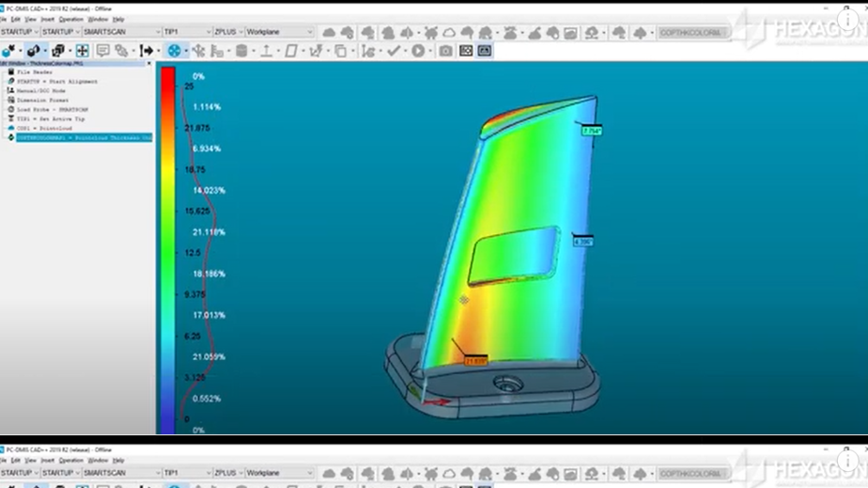This screenshot has height=488, width=868.
Task: Open the TIP1 dropdown in the lower window
Action: coord(188,473)
